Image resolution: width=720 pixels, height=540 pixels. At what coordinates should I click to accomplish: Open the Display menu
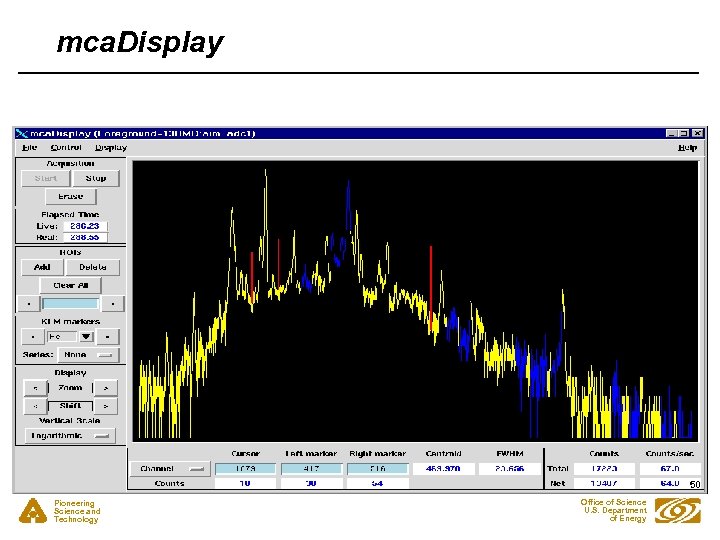tap(111, 147)
